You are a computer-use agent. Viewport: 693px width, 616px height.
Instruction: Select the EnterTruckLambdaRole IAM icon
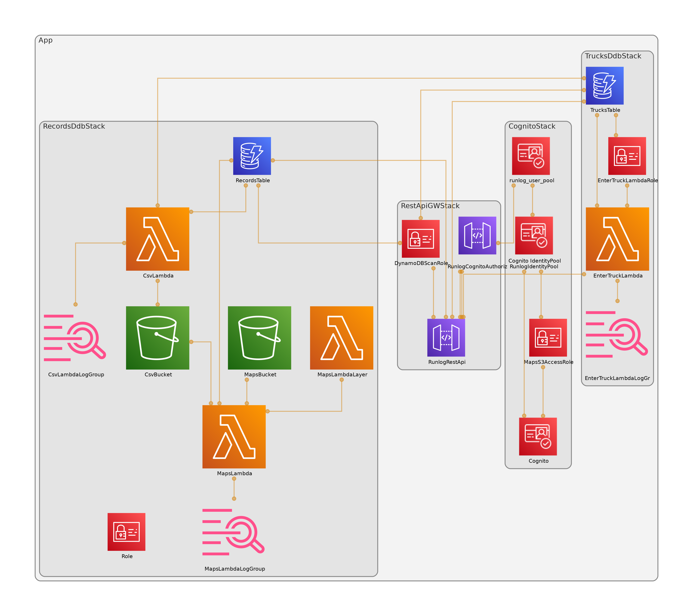point(627,156)
